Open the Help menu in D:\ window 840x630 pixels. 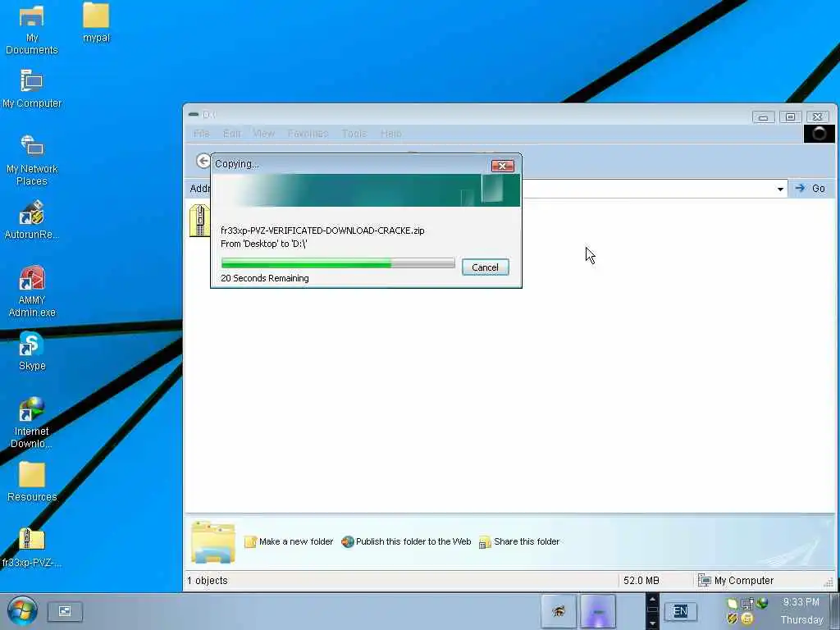pos(391,134)
